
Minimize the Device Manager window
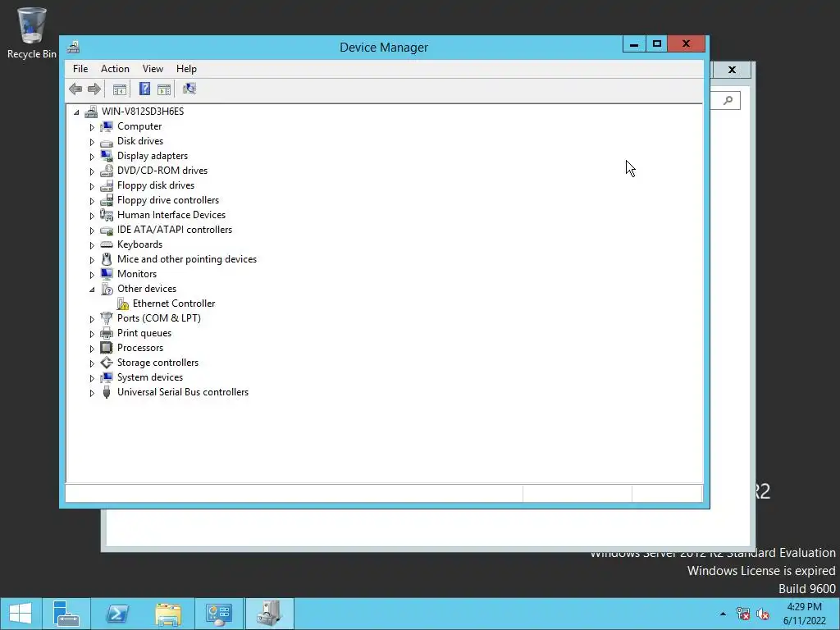(634, 44)
